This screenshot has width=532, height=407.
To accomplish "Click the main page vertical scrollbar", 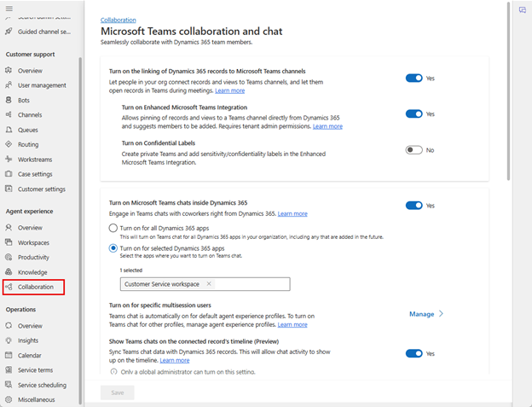I will tap(508, 91).
